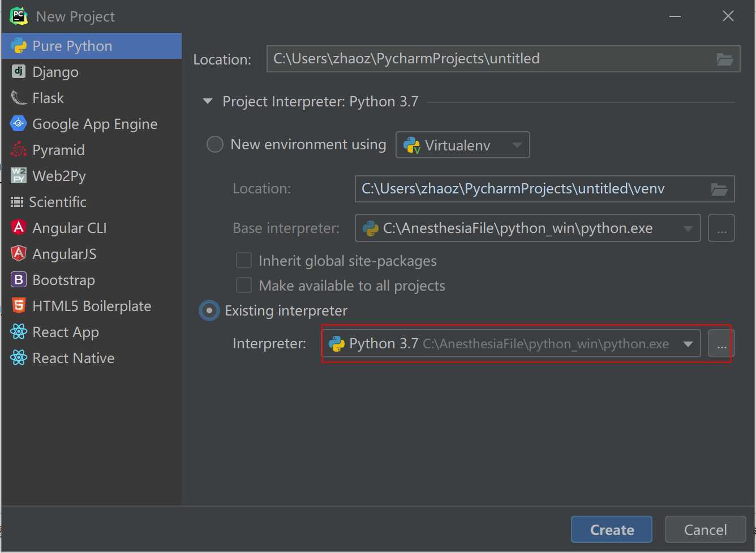Select the Flask icon in the sidebar
This screenshot has width=756, height=553.
coord(19,98)
